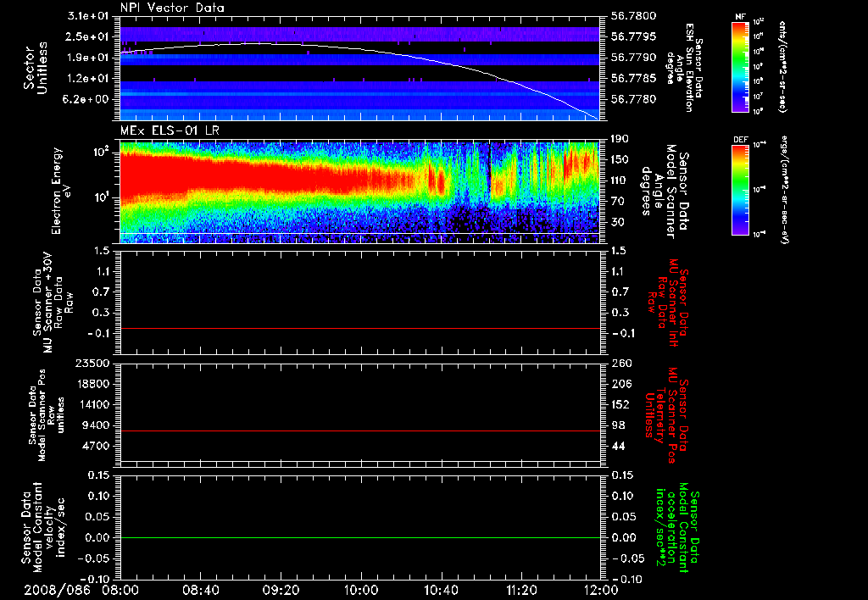This screenshot has height=600, width=868.
Task: Click the red line in Scanner Pos panel
Action: pyautogui.click(x=359, y=431)
